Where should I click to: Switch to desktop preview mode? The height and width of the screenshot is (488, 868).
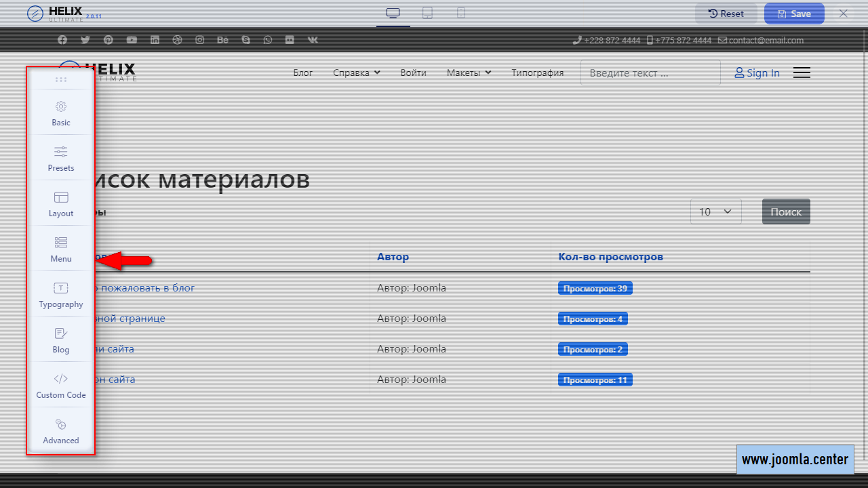[x=393, y=13]
